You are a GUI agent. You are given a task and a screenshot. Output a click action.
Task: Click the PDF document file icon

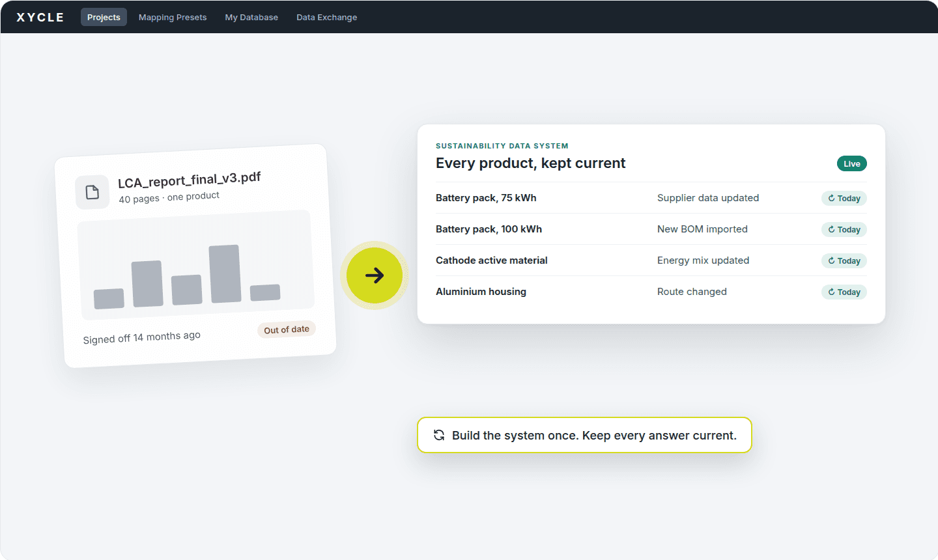[92, 192]
